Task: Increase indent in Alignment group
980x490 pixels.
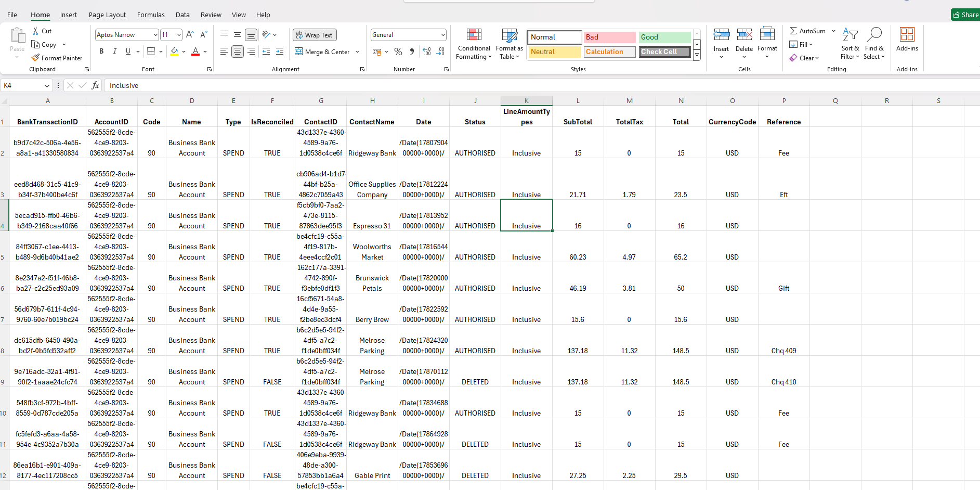Action: coord(280,51)
